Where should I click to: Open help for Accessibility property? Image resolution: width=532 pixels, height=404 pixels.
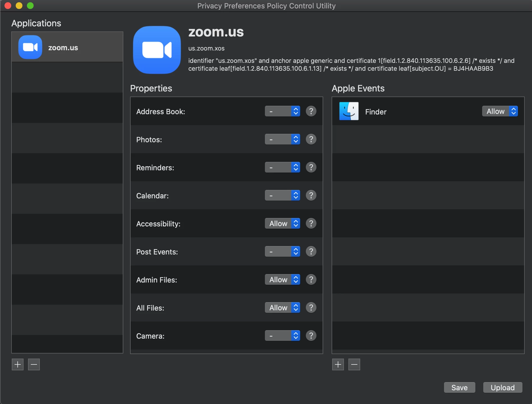[311, 224]
